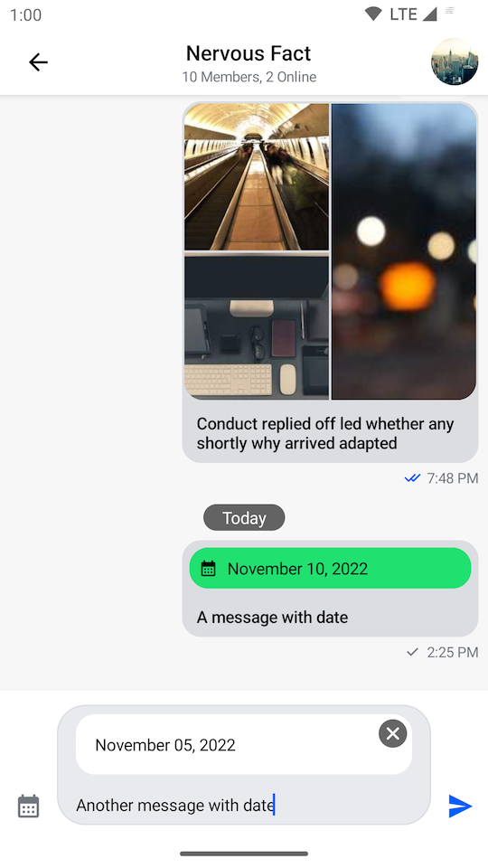Open the calendar date picker icon
Image resolution: width=488 pixels, height=868 pixels.
(x=28, y=806)
